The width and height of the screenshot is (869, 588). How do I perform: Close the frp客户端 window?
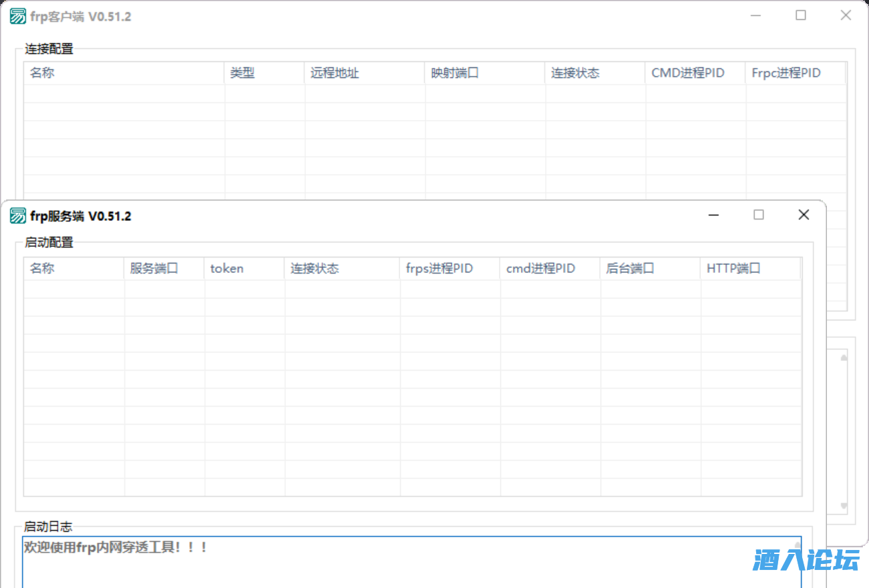pos(846,15)
